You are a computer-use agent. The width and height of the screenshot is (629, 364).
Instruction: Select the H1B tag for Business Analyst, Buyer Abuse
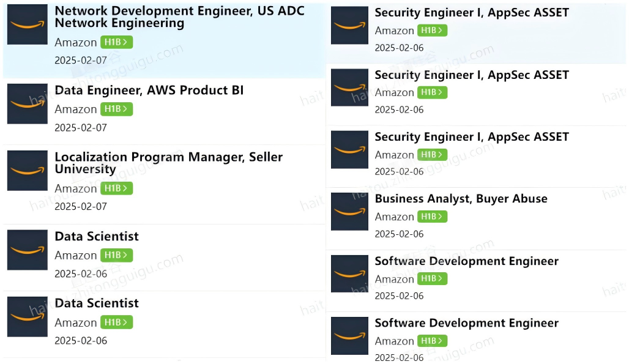click(x=432, y=217)
